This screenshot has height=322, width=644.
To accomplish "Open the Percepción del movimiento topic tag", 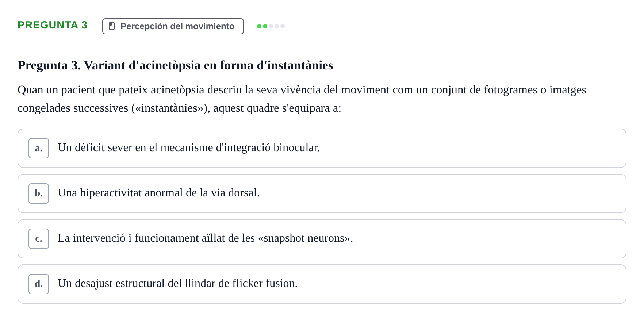I will pos(173,26).
